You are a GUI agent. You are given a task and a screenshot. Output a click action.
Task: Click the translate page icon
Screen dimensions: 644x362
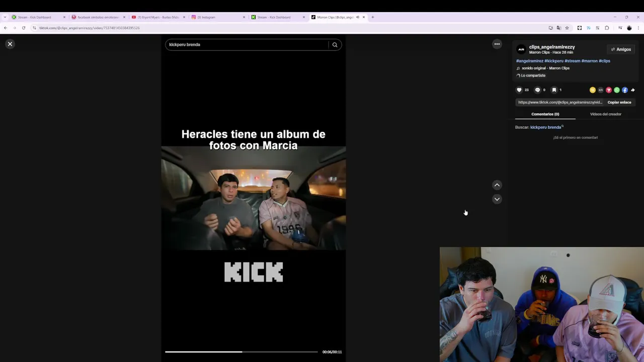click(x=559, y=28)
